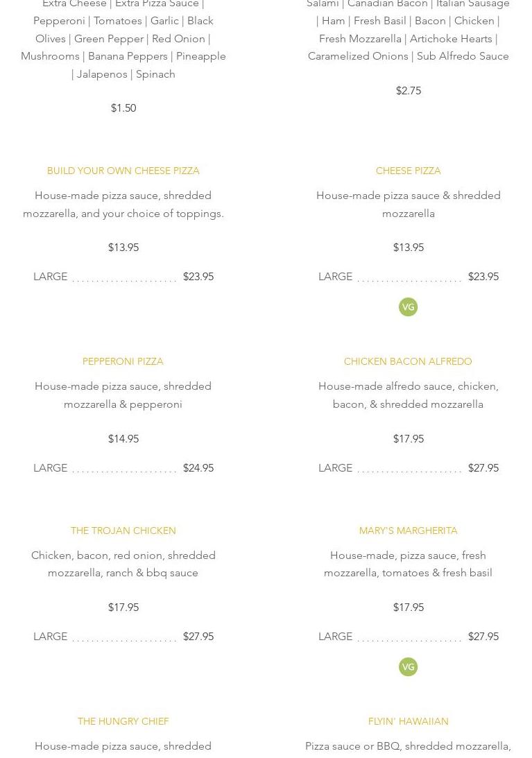Click the $2.75 premium topping price
Viewport: 532px width, 758px height.
click(408, 91)
